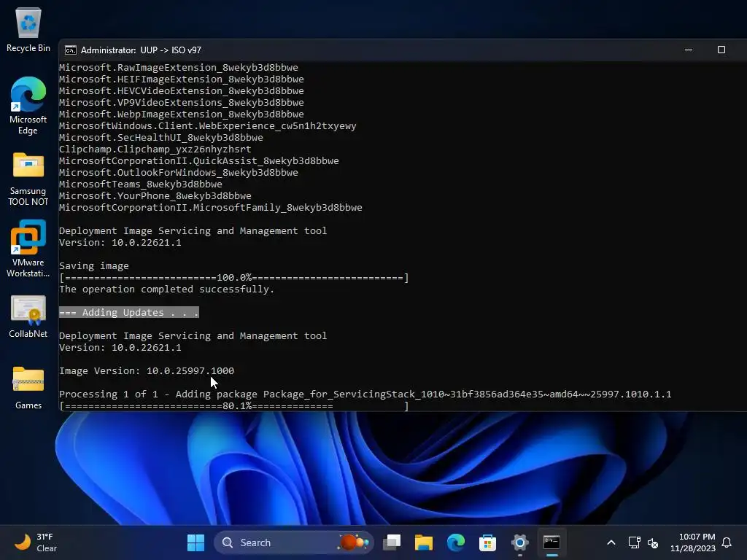Viewport: 747px width, 560px height.
Task: Click 'Microsoft.OutlookForWindows_8wekyb3d8bbwe' line
Action: click(x=179, y=172)
